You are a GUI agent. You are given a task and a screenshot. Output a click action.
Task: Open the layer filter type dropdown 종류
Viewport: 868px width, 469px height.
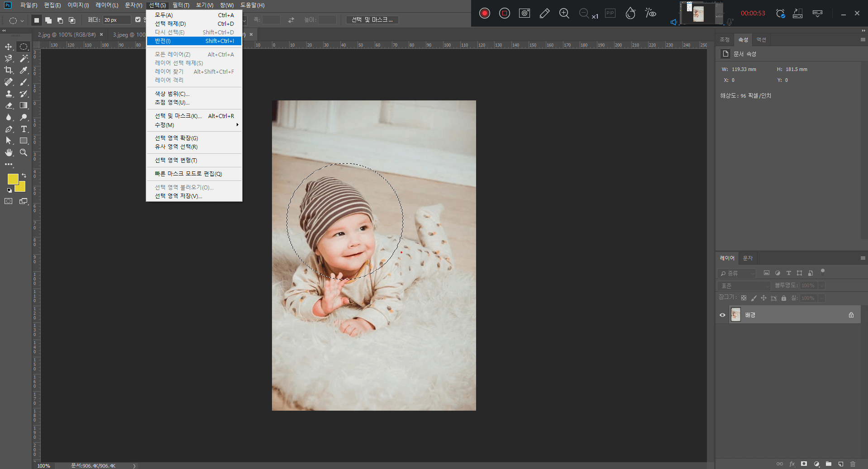[x=737, y=273]
